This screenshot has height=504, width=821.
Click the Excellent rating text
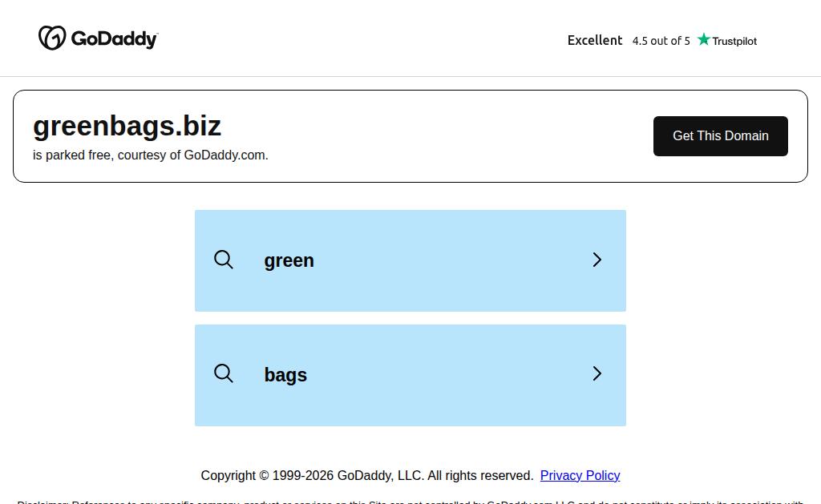click(x=595, y=40)
